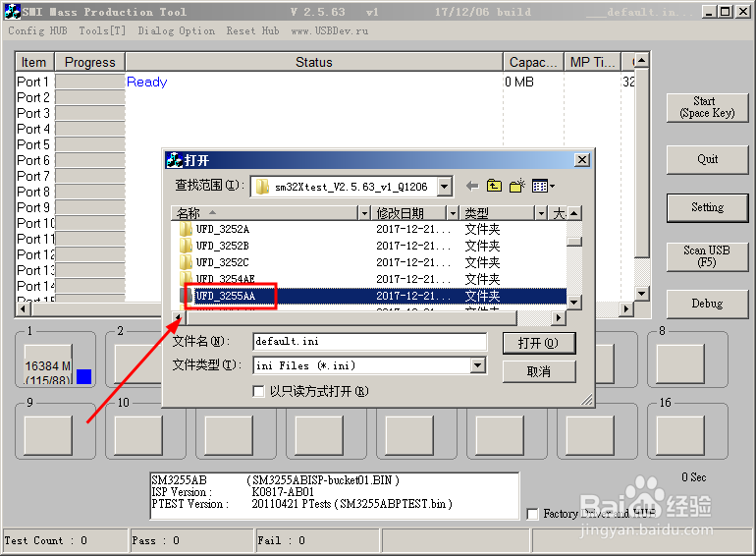Click the Reset Hub menu item
Viewport: 756px width, 556px height.
252,30
